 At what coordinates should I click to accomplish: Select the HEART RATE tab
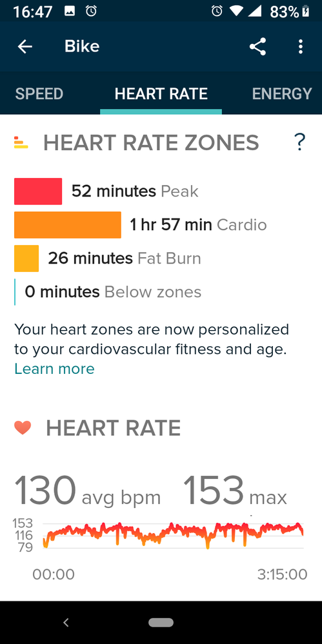(161, 93)
